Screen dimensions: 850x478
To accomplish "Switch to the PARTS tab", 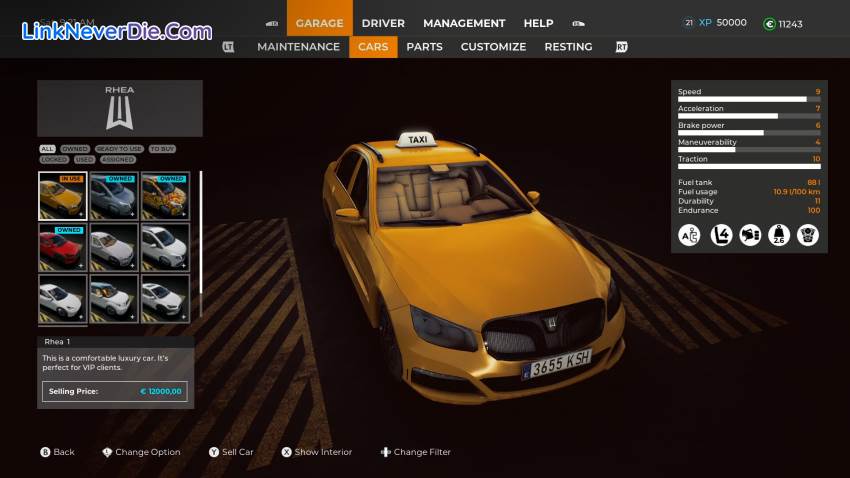I will pyautogui.click(x=424, y=47).
